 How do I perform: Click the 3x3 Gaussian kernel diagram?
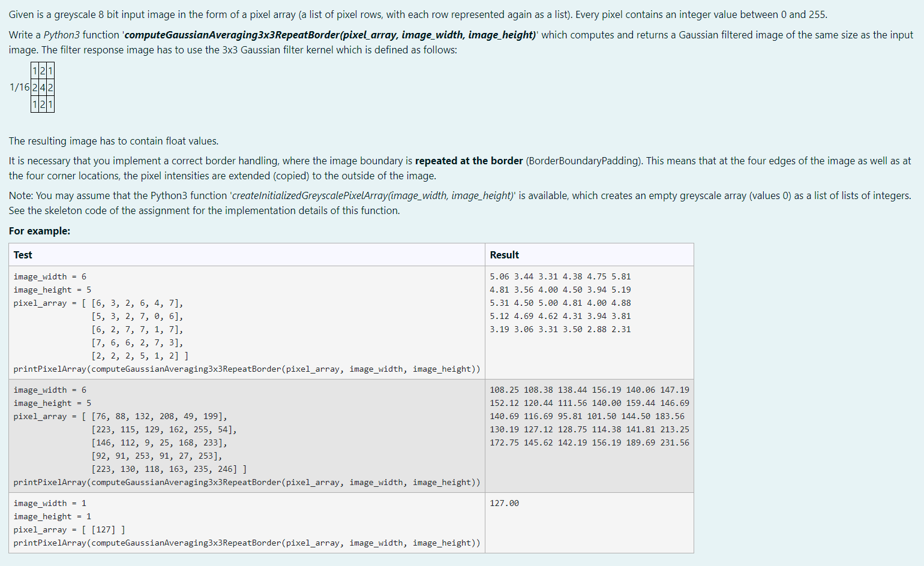pyautogui.click(x=42, y=88)
